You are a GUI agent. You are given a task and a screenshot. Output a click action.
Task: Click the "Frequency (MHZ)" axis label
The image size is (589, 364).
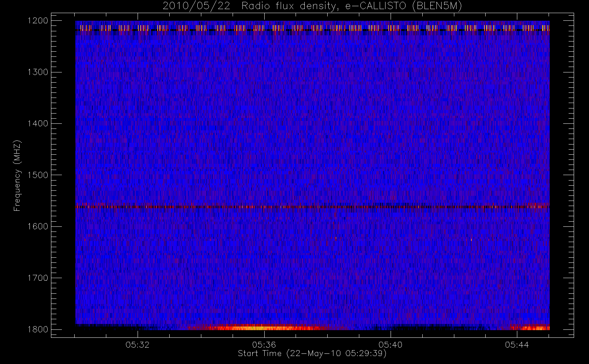click(x=17, y=175)
